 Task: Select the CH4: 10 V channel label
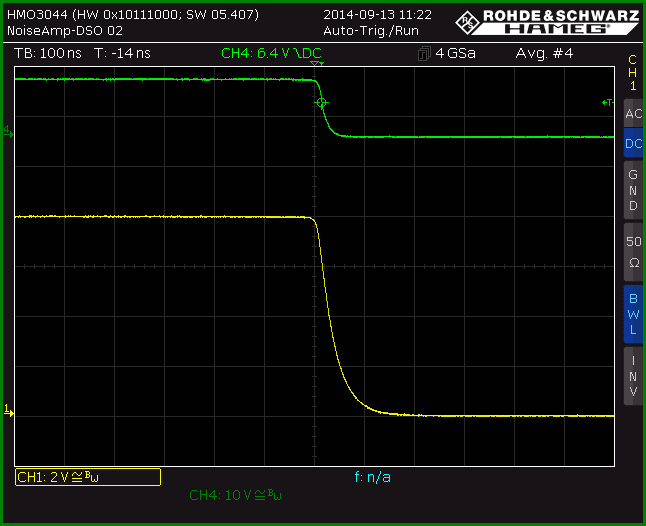tap(235, 495)
